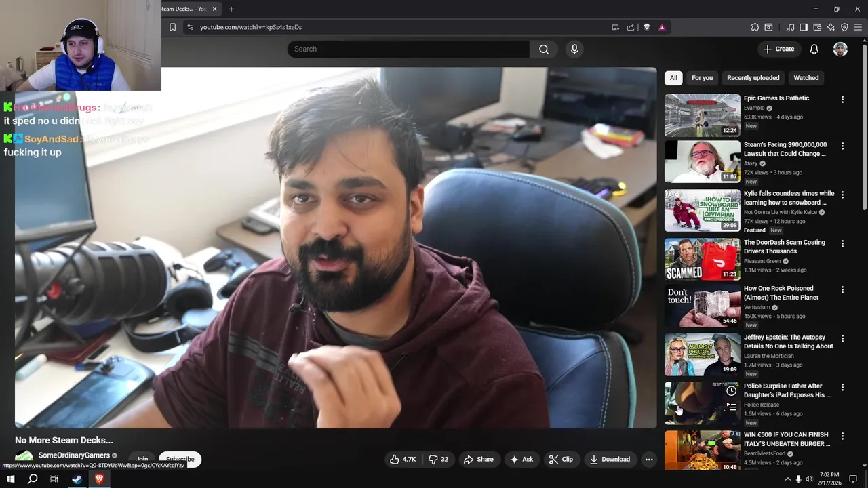This screenshot has height=488, width=868.
Task: Open Brave Shields lion icon
Action: [646, 27]
